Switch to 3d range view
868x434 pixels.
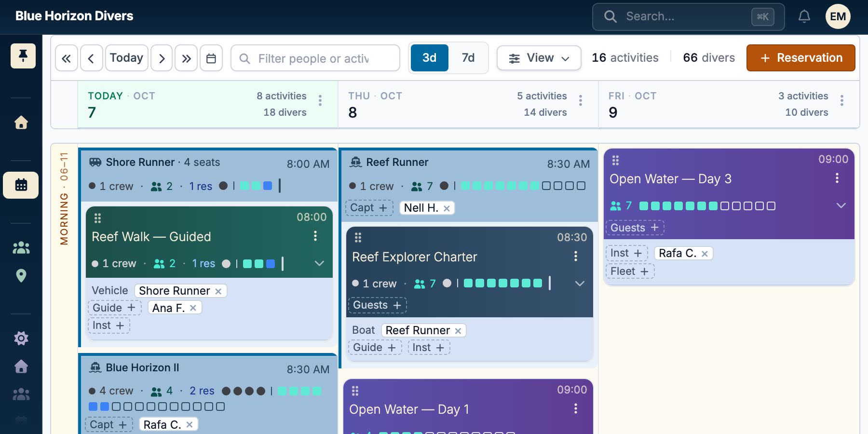click(429, 58)
